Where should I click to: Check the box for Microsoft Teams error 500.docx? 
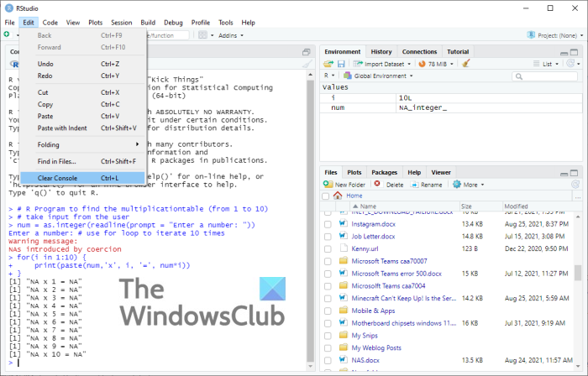pos(328,274)
